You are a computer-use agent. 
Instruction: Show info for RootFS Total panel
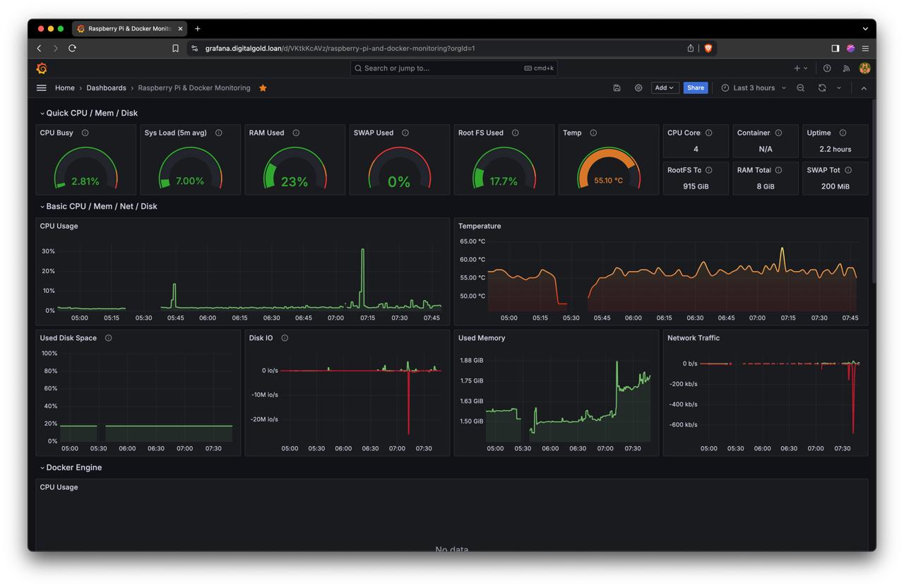tap(708, 170)
